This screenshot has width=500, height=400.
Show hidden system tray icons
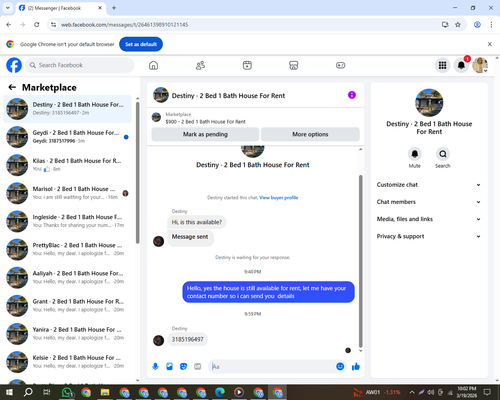coord(412,392)
